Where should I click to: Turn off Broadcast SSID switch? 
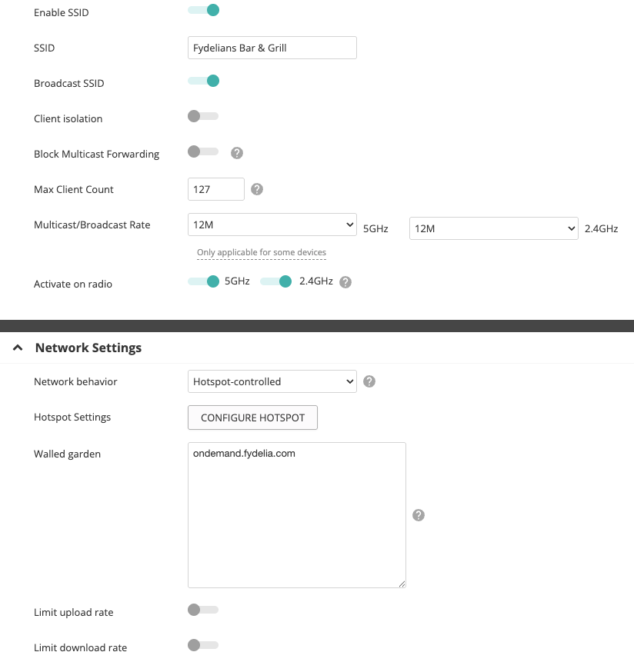click(x=204, y=81)
